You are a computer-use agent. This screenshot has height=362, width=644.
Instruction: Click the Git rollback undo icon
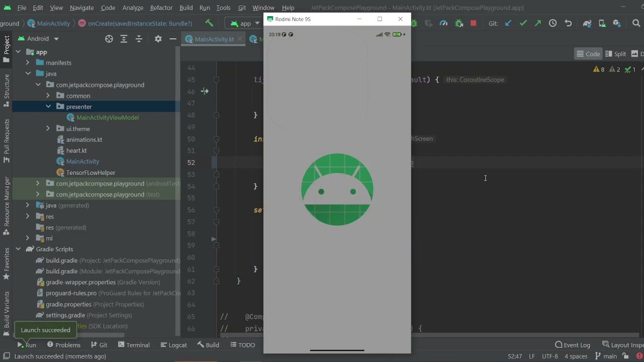(x=568, y=23)
